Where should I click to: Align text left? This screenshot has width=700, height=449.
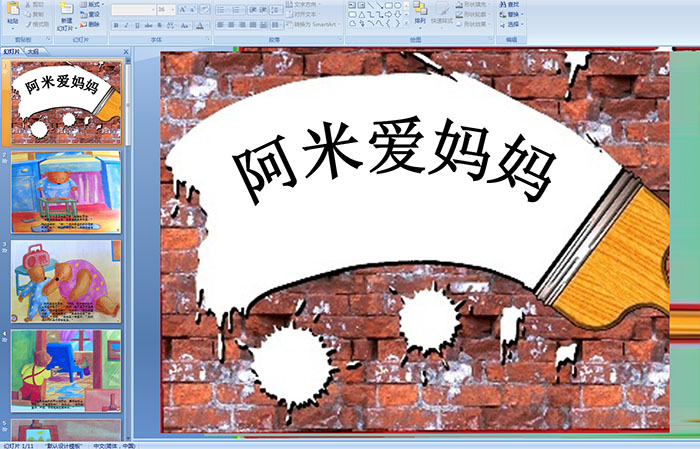pos(221,25)
